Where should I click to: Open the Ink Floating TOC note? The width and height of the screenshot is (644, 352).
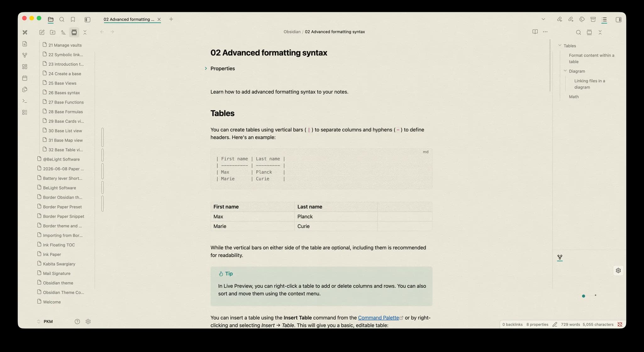coord(59,245)
